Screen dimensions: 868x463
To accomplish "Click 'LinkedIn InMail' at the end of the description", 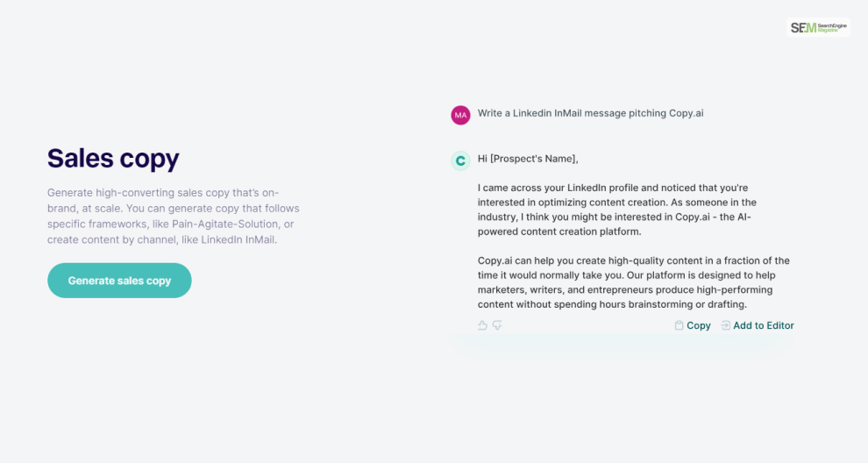I will 238,239.
